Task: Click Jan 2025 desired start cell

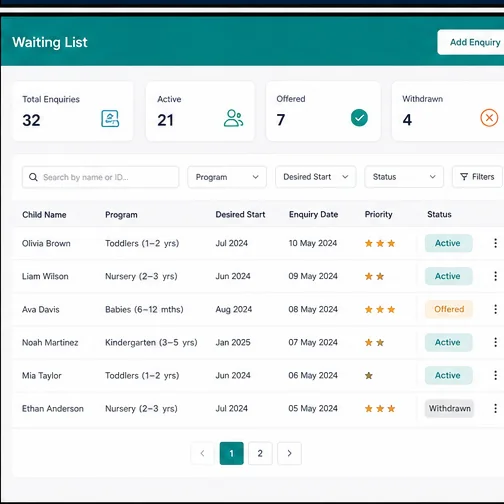Action: point(233,342)
